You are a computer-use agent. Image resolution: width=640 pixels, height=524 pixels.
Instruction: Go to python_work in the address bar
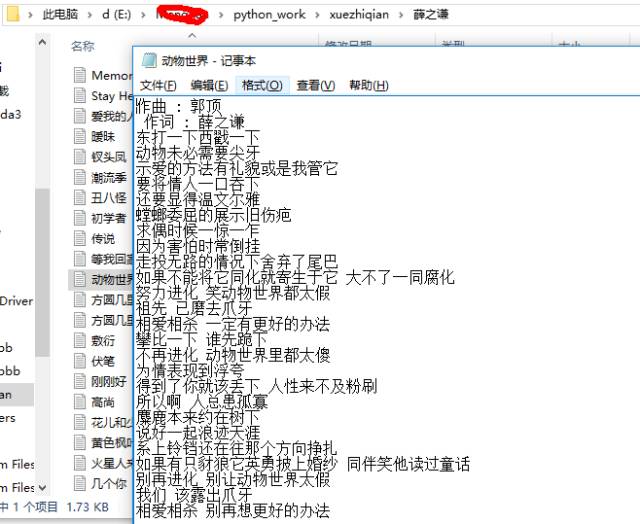click(269, 14)
